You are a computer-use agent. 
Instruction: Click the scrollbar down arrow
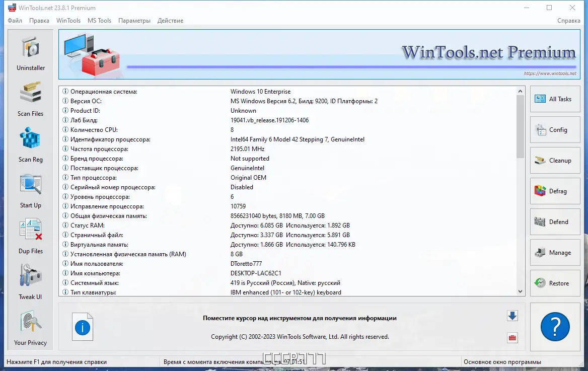click(x=521, y=291)
